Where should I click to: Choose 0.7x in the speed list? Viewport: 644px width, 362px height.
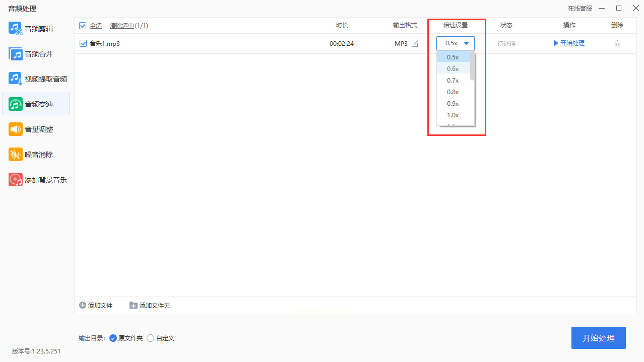tap(454, 81)
